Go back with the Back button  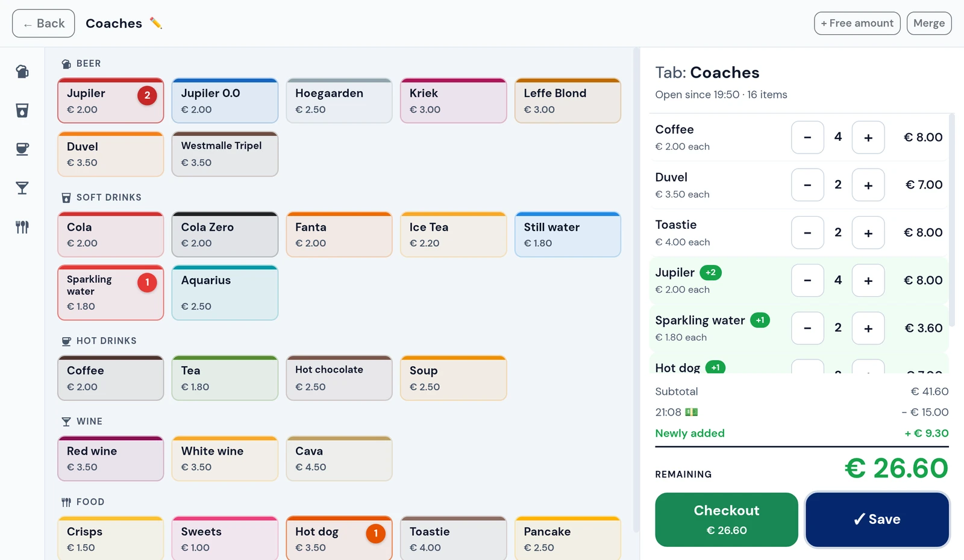point(43,23)
